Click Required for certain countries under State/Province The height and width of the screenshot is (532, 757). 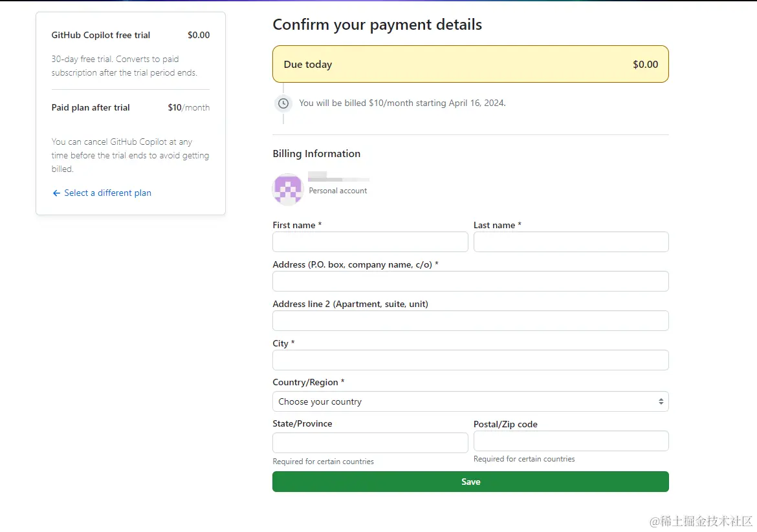323,462
